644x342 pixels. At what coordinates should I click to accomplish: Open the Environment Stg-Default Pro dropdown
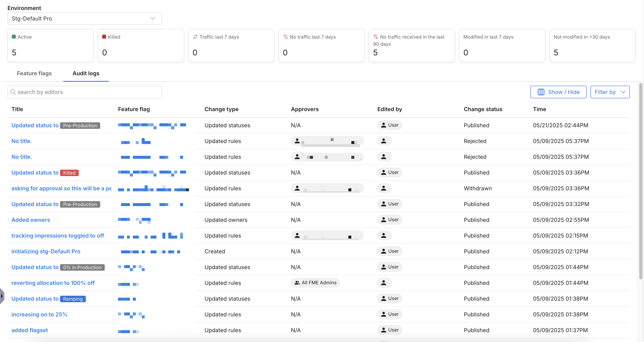pos(84,19)
